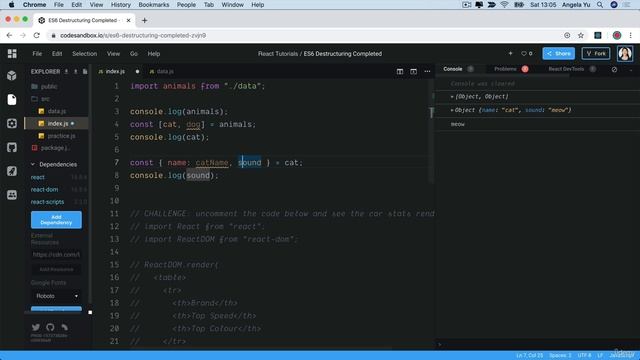
Task: Click the JavaScript language mode in the status bar
Action: [x=622, y=356]
